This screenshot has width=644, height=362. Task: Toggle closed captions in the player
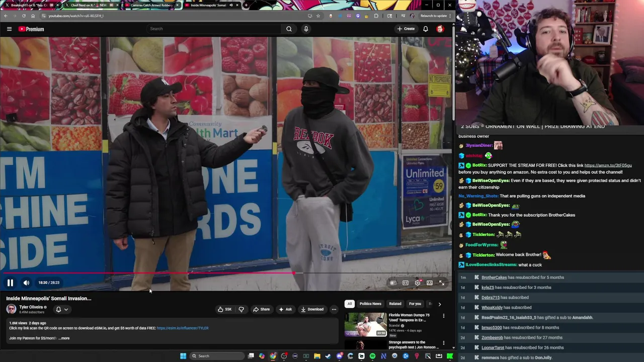406,283
